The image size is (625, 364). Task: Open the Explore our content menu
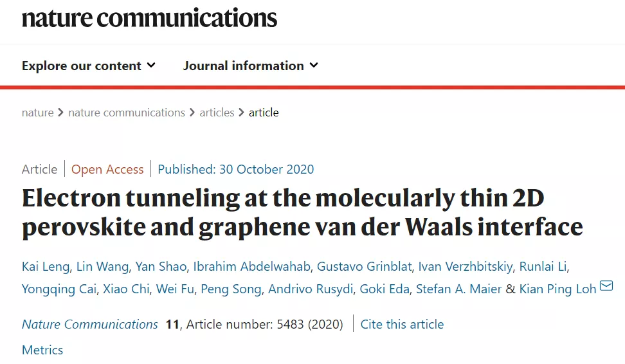[89, 66]
